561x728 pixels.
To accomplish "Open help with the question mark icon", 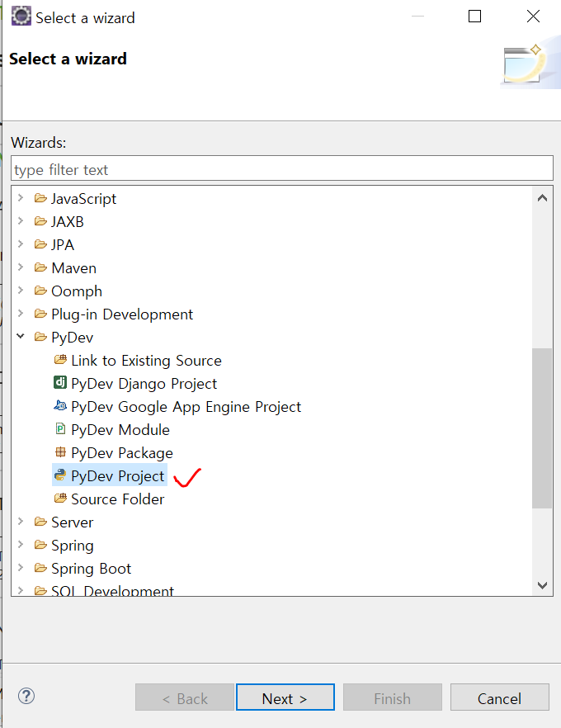I will click(26, 696).
